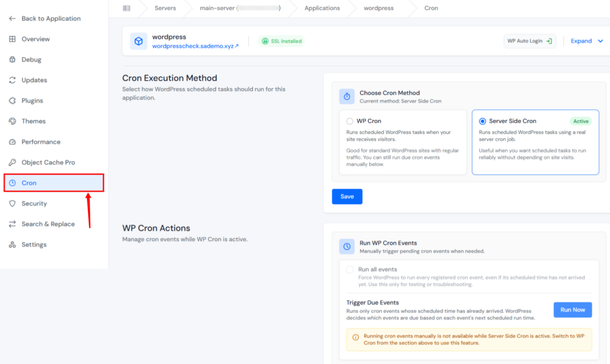Image resolution: width=610 pixels, height=364 pixels.
Task: Click the Settings gears icon in sidebar
Action: pos(13,245)
